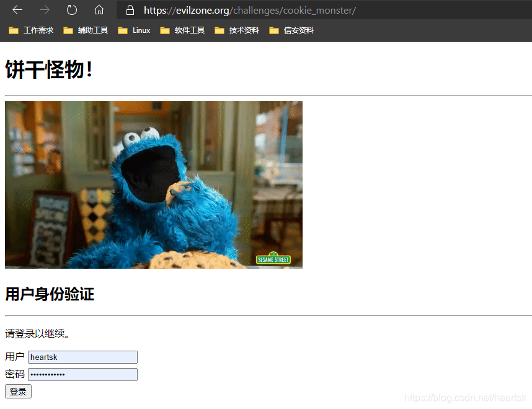Viewport: 532px width, 409px height.
Task: Click the page refresh icon
Action: (71, 10)
